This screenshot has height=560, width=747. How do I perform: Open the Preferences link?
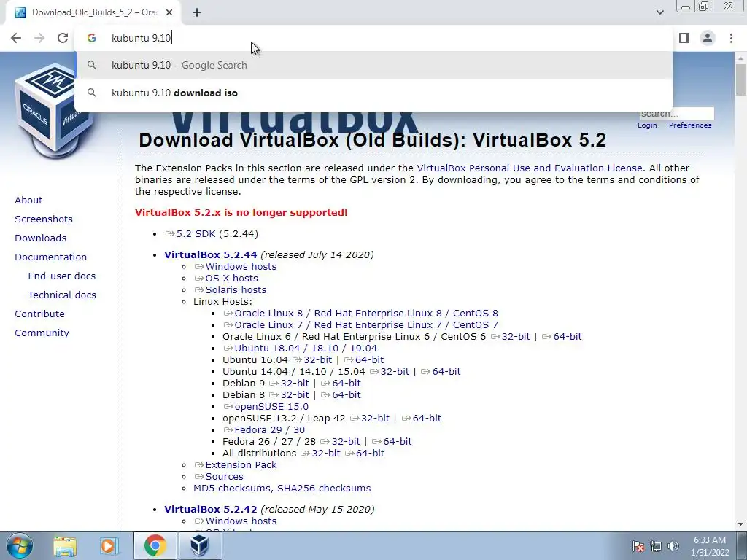point(690,125)
